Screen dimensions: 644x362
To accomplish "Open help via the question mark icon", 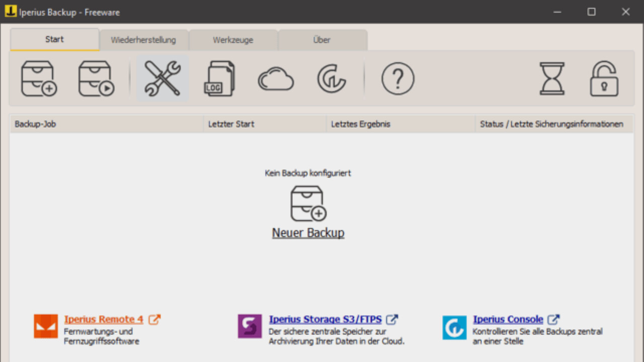I will tap(398, 78).
